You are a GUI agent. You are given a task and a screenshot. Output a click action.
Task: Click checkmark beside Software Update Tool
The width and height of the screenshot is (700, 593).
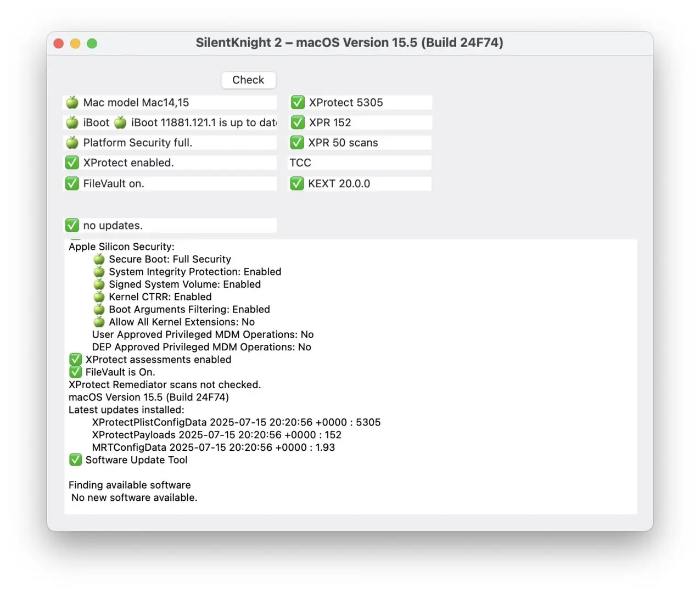click(x=75, y=460)
